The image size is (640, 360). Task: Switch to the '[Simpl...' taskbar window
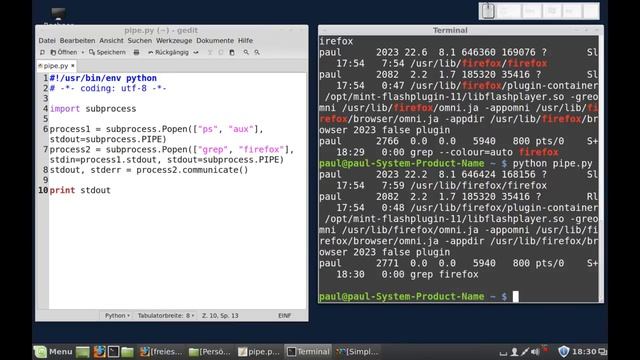(358, 351)
